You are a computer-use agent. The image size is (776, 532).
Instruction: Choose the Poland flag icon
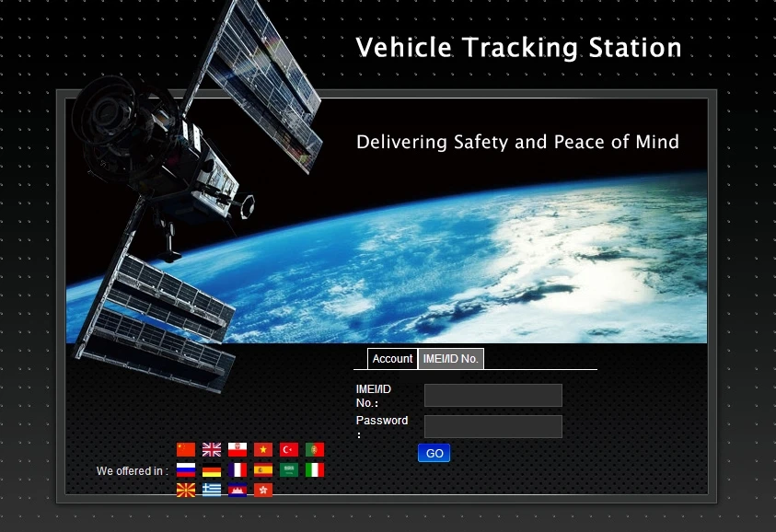point(237,449)
